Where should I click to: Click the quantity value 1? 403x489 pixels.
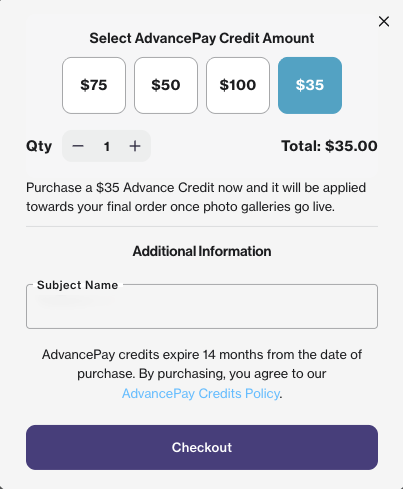pos(107,146)
